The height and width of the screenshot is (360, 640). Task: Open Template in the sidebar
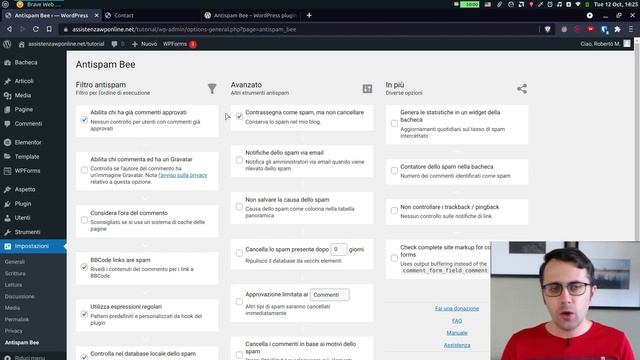(27, 156)
